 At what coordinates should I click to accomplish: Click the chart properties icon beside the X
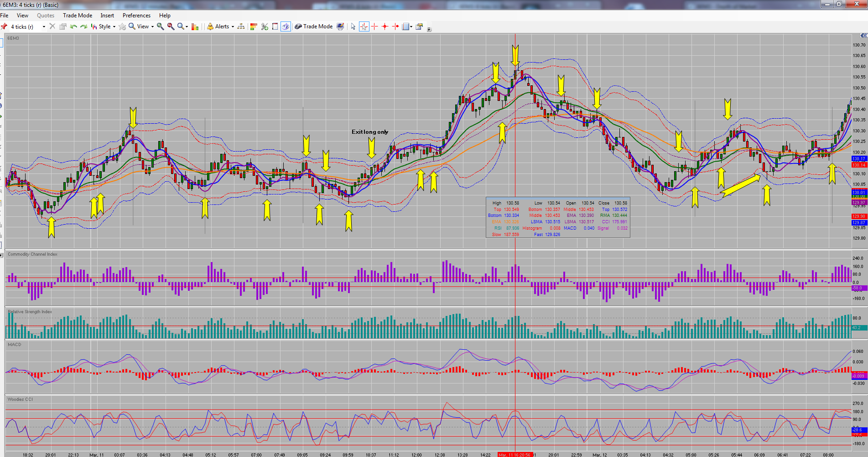(63, 26)
